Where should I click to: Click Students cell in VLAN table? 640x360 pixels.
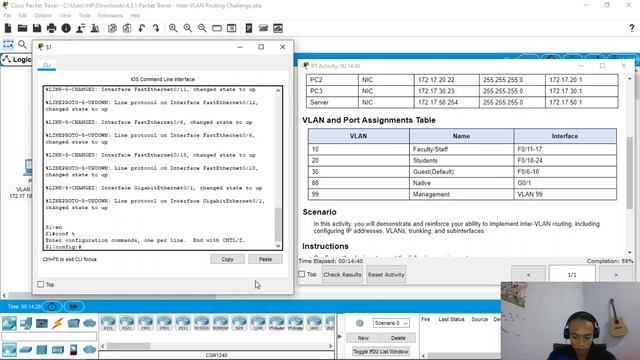(x=461, y=161)
